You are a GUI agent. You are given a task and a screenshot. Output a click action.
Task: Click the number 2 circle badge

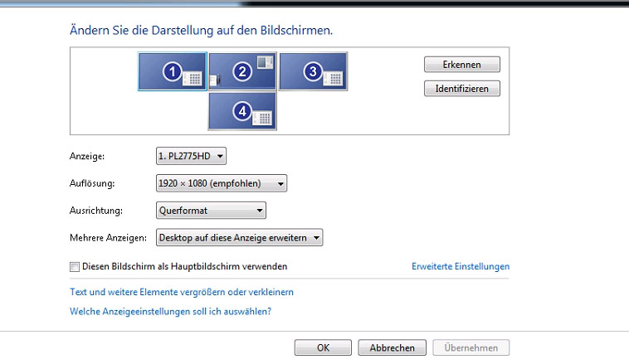242,72
